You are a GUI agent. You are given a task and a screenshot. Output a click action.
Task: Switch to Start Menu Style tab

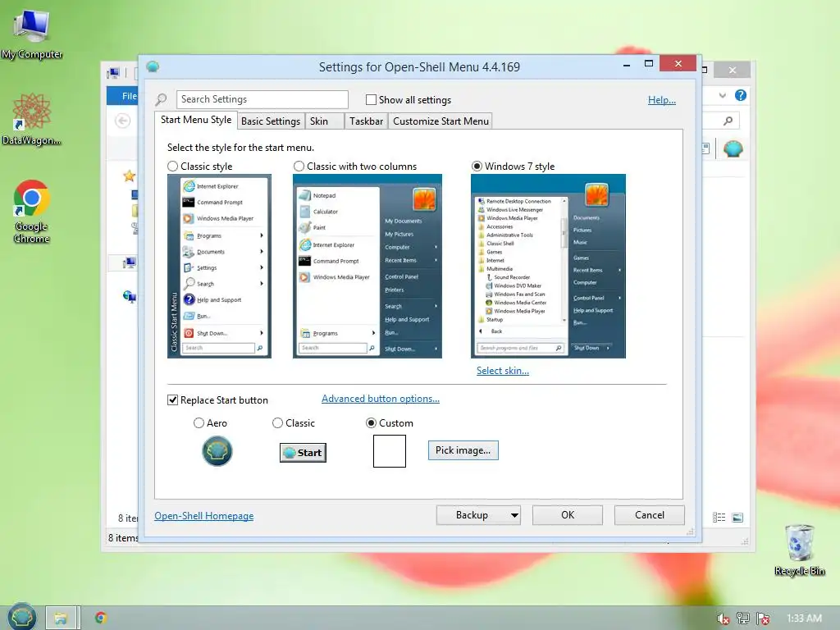tap(196, 120)
